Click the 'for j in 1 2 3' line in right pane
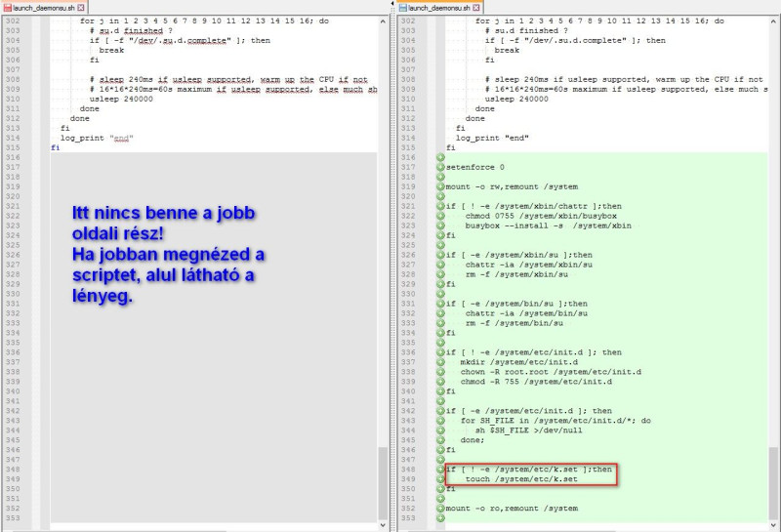 pyautogui.click(x=599, y=20)
